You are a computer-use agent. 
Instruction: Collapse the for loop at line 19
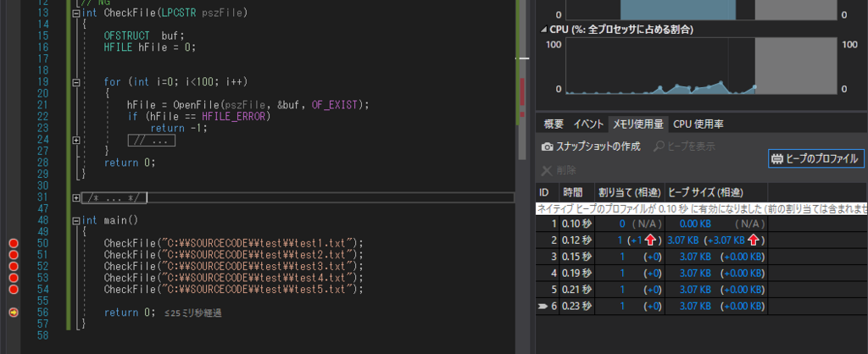75,82
